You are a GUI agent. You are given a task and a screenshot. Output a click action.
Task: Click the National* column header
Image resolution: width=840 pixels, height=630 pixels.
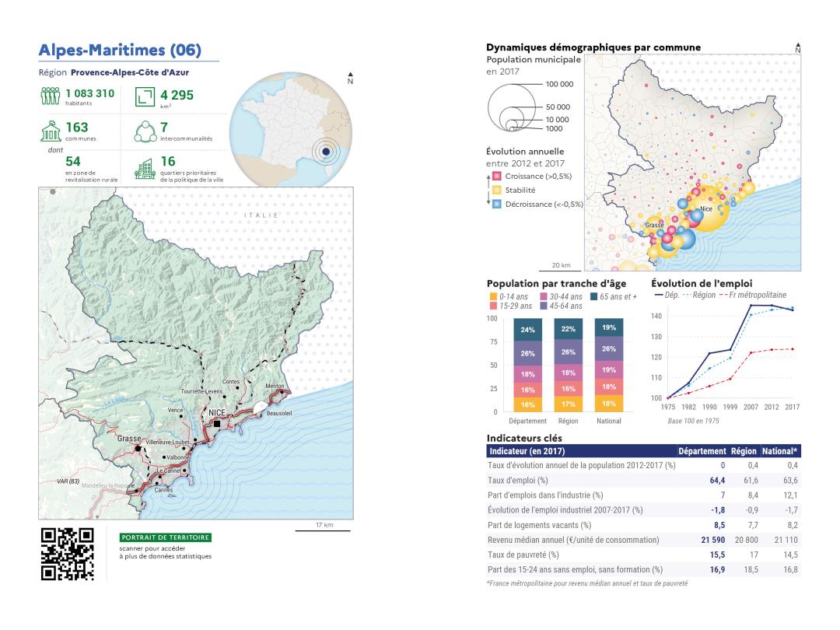point(780,451)
